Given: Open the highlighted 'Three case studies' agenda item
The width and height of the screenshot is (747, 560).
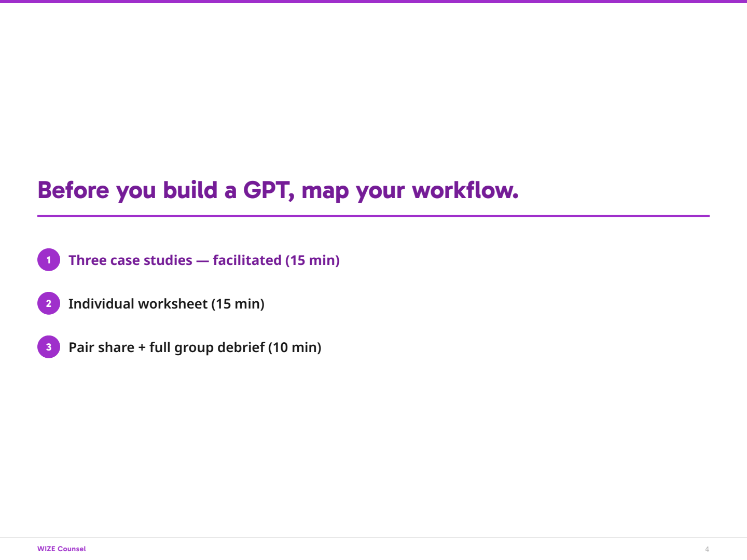Looking at the screenshot, I should (204, 260).
